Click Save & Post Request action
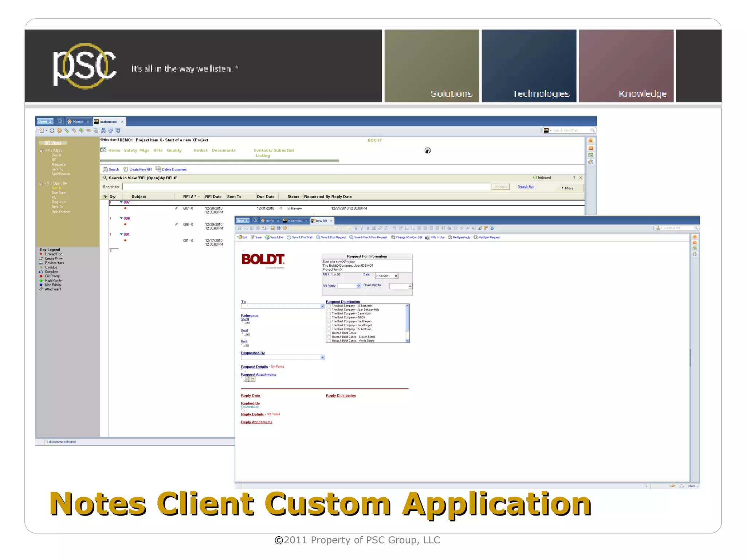The height and width of the screenshot is (560, 746). (x=331, y=238)
